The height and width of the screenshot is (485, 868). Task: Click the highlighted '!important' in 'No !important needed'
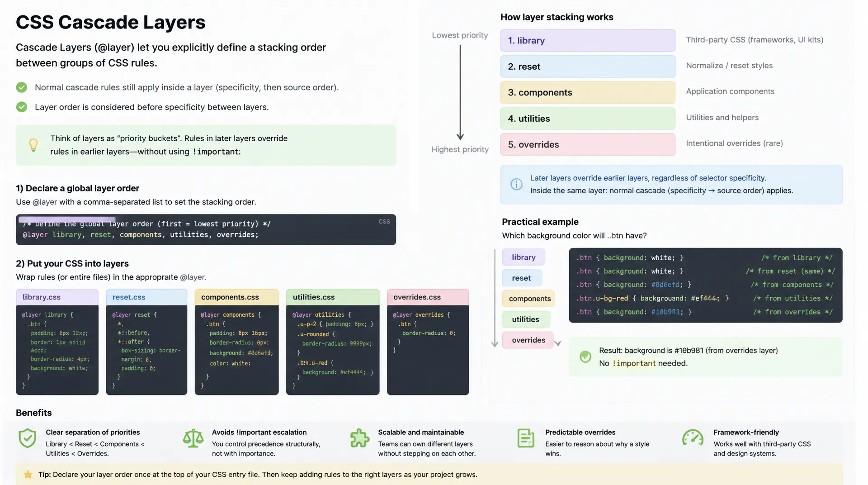coord(634,363)
